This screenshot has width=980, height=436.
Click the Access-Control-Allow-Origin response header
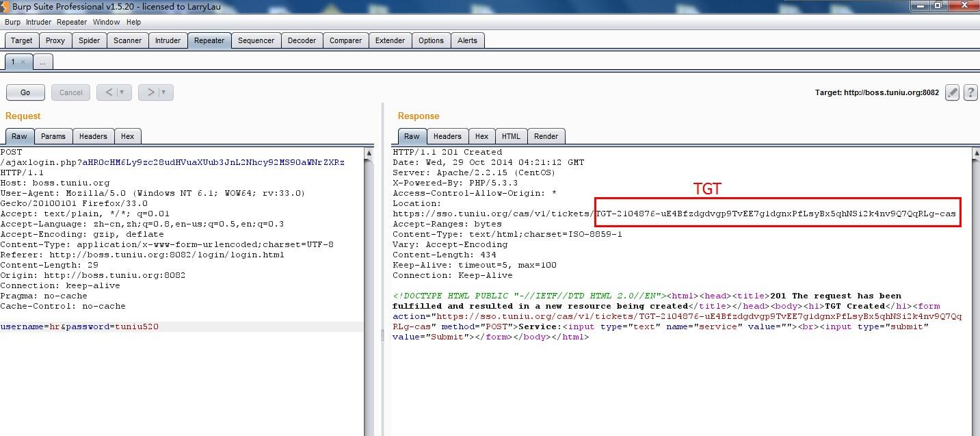click(x=475, y=193)
